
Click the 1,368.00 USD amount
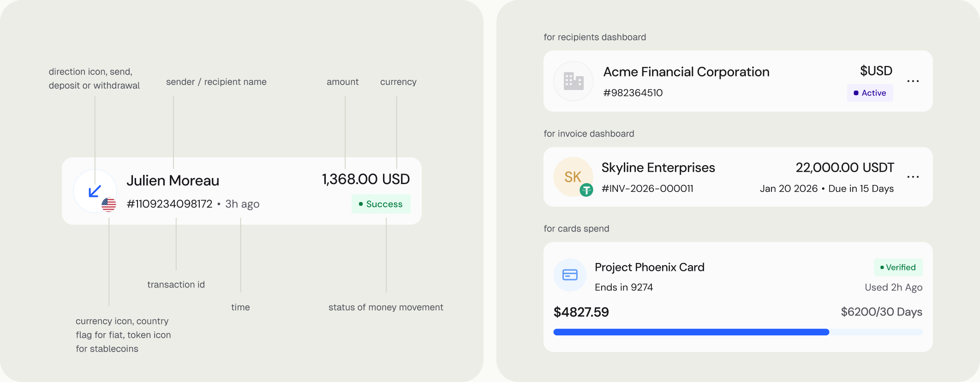click(x=365, y=179)
